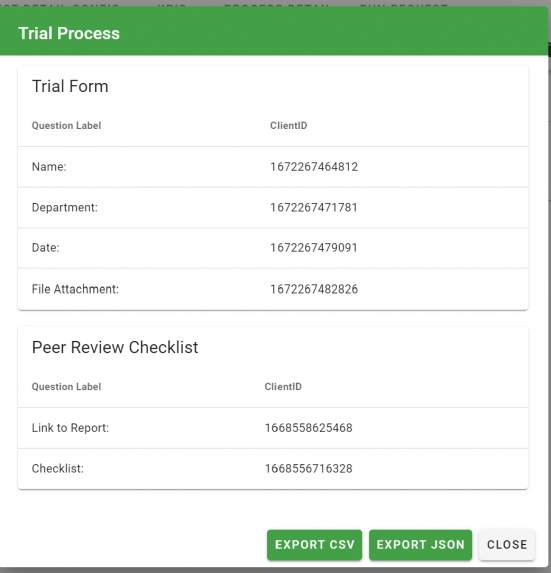The height and width of the screenshot is (573, 551).
Task: Click ClientID value 1668558625468
Action: click(x=308, y=428)
